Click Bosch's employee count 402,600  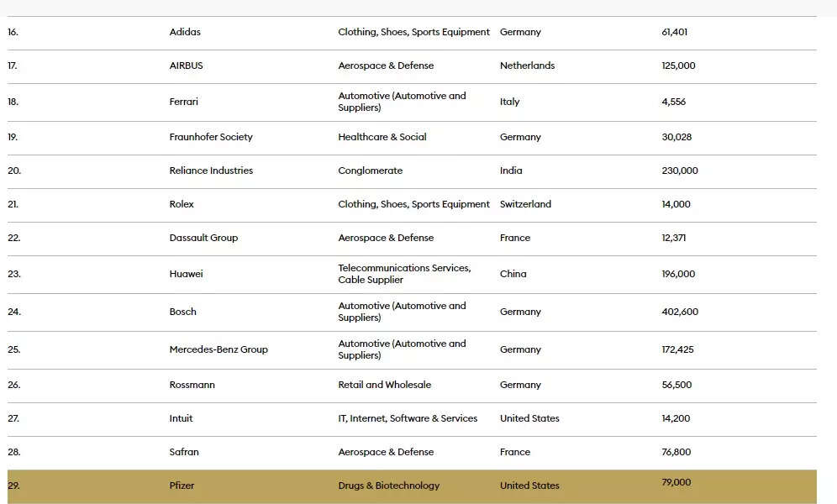[680, 312]
